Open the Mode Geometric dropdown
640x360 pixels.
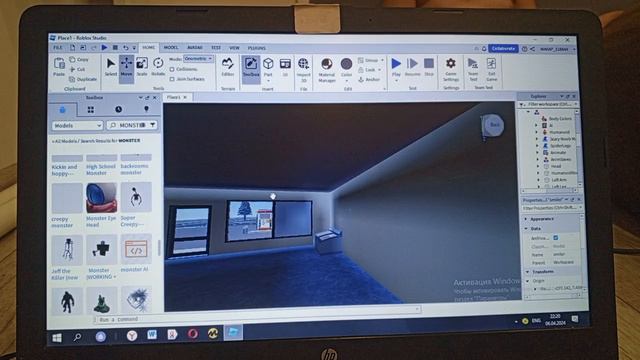199,59
